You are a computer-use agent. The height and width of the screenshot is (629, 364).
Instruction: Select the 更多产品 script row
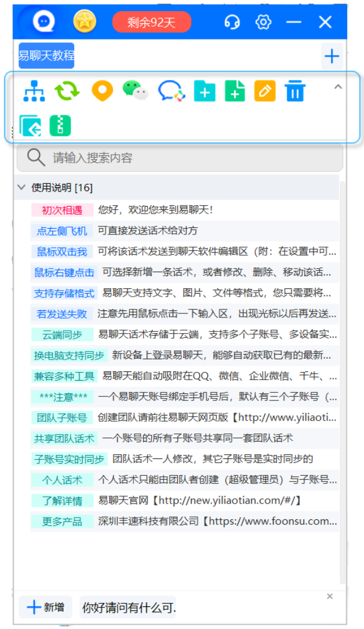click(x=184, y=522)
